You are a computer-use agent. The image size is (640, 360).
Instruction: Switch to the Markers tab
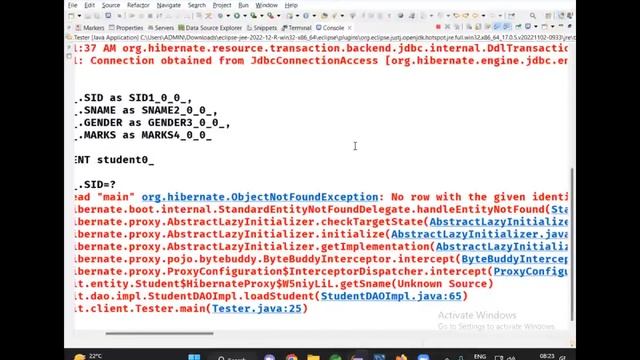click(90, 28)
